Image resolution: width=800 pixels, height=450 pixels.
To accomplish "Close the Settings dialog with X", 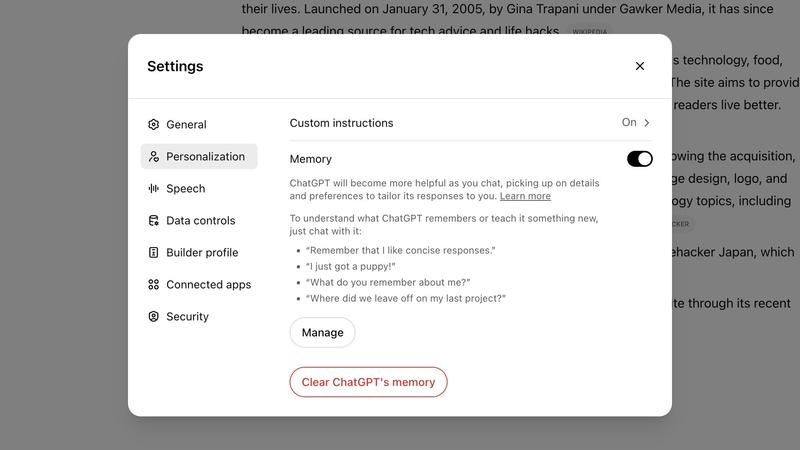I will (x=640, y=66).
